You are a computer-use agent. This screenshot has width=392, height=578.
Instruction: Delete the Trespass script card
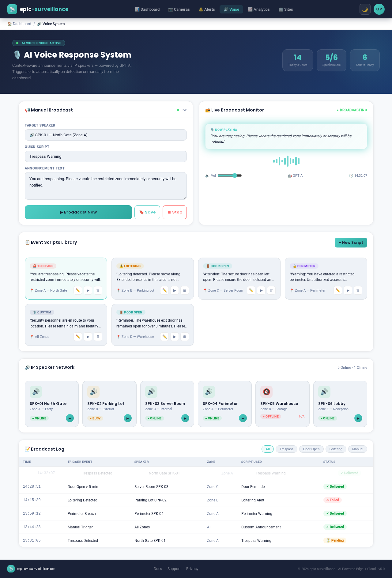[98, 290]
